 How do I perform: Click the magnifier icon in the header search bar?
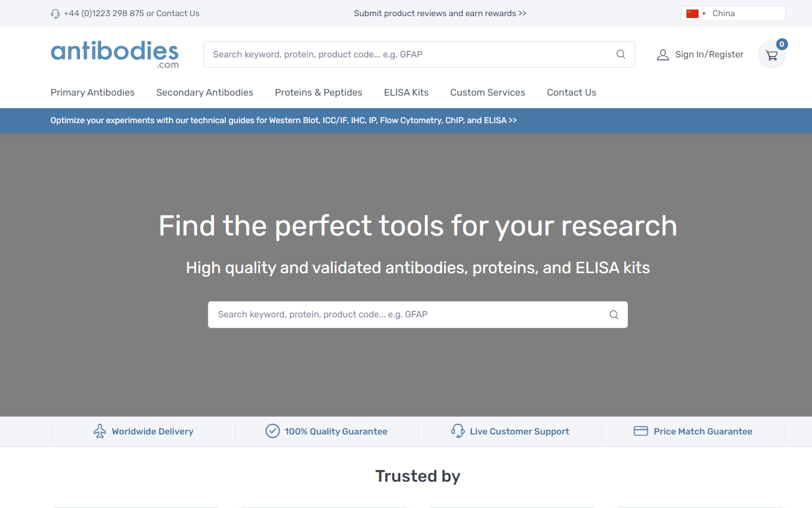(621, 54)
